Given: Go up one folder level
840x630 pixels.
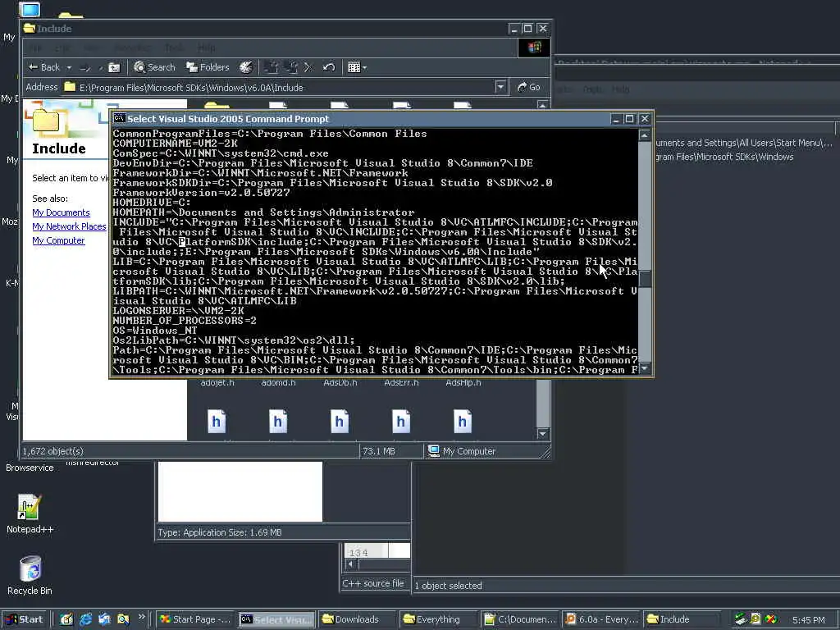Looking at the screenshot, I should (114, 67).
